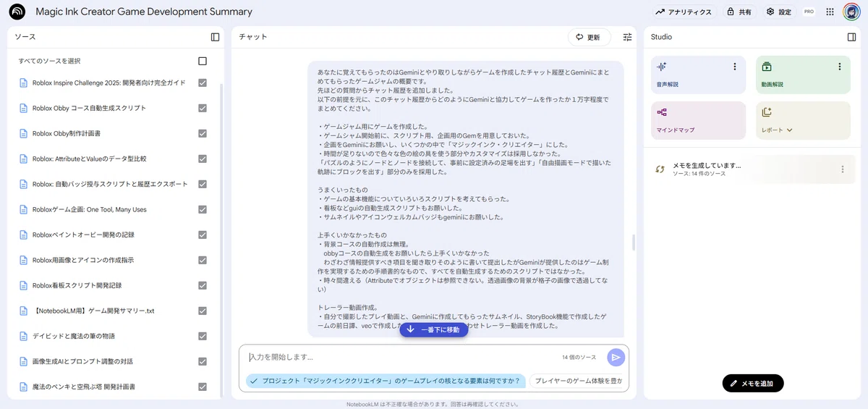Click the send arrow button
The image size is (868, 409).
(616, 357)
